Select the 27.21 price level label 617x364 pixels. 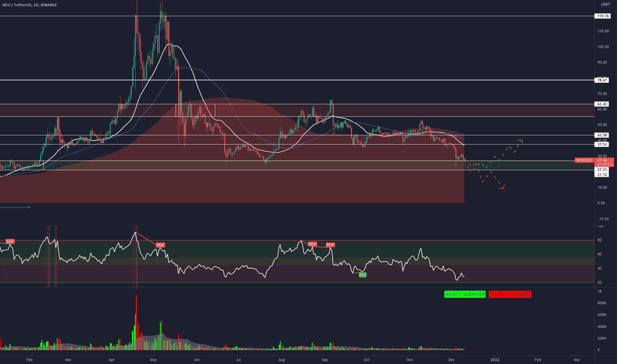[x=602, y=169]
